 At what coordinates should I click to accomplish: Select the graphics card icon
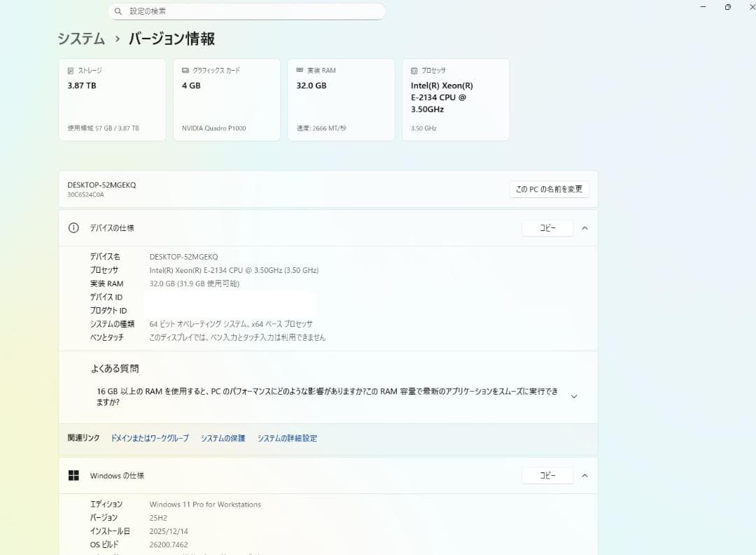coord(184,70)
